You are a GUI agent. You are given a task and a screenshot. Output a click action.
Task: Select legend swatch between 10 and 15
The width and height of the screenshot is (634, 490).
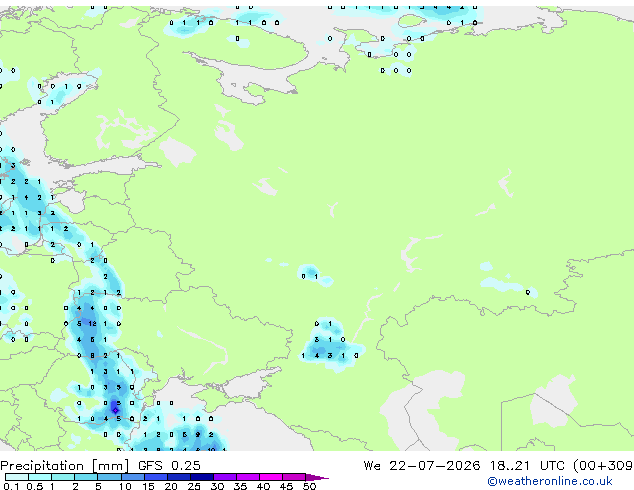coord(133,477)
